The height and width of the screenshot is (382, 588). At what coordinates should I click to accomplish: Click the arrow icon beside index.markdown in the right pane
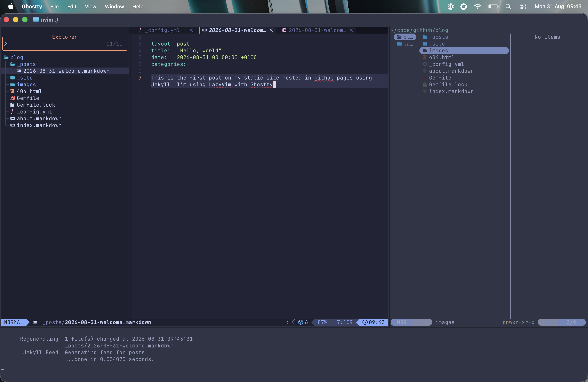pyautogui.click(x=424, y=91)
